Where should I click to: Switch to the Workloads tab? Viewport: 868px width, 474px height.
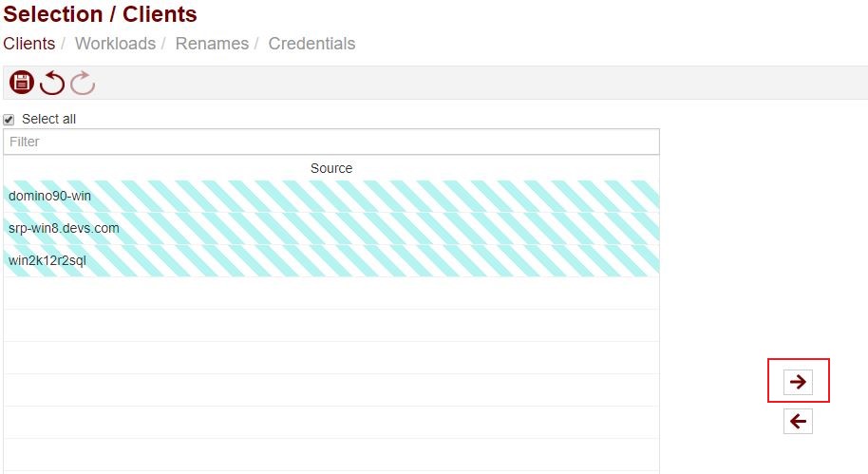[115, 44]
